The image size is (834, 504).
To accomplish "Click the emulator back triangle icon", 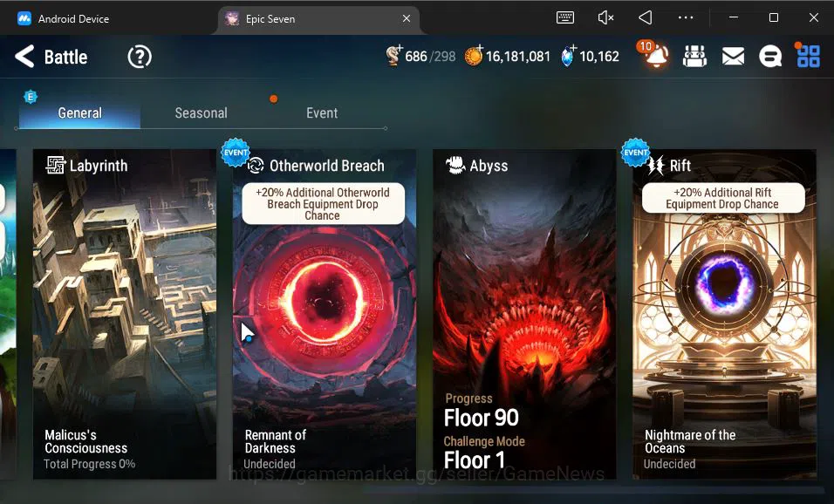I will (646, 17).
